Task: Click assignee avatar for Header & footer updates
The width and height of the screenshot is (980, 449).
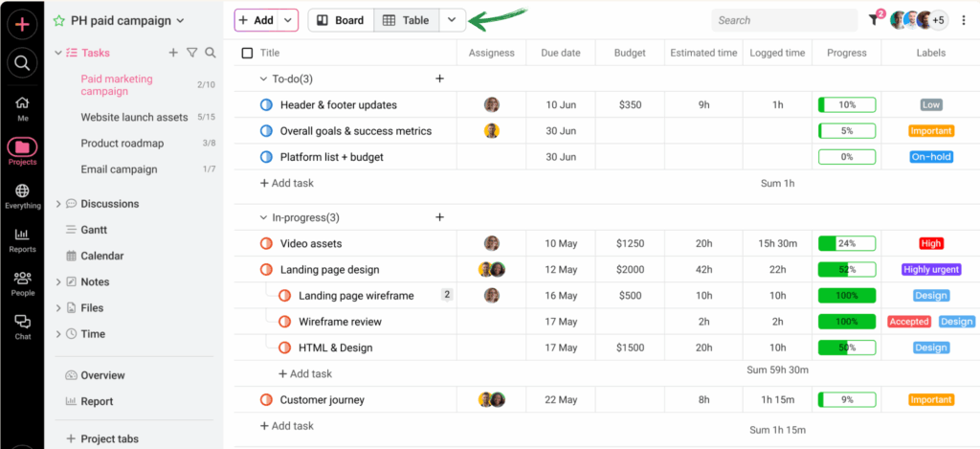Action: [x=492, y=104]
